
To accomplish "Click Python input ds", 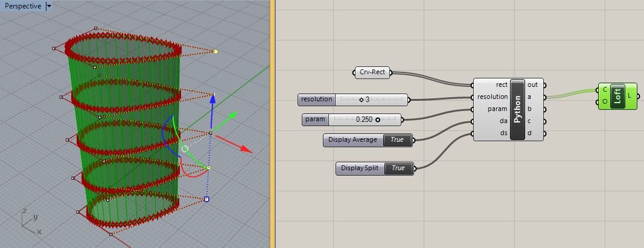I will click(x=504, y=133).
